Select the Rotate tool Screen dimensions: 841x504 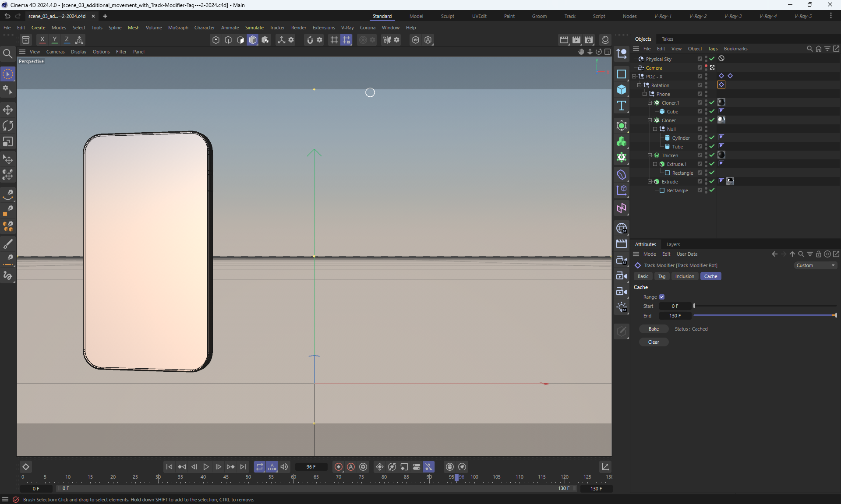8,126
